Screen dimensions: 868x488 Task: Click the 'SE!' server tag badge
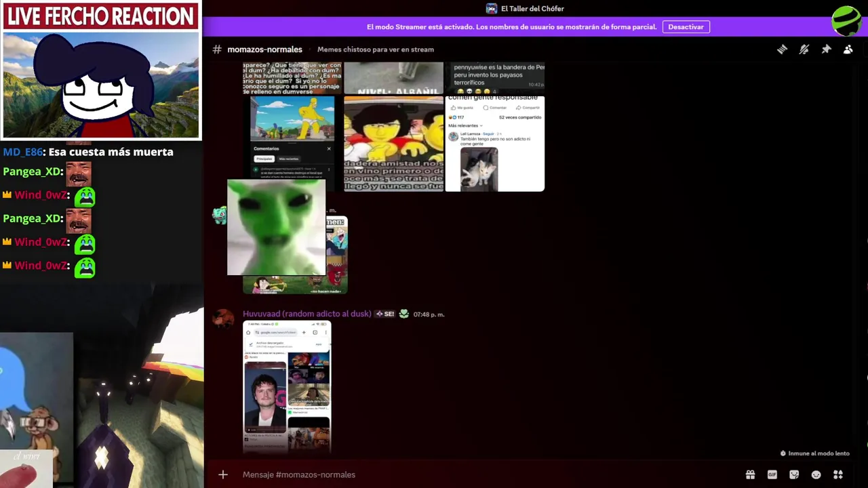point(384,314)
